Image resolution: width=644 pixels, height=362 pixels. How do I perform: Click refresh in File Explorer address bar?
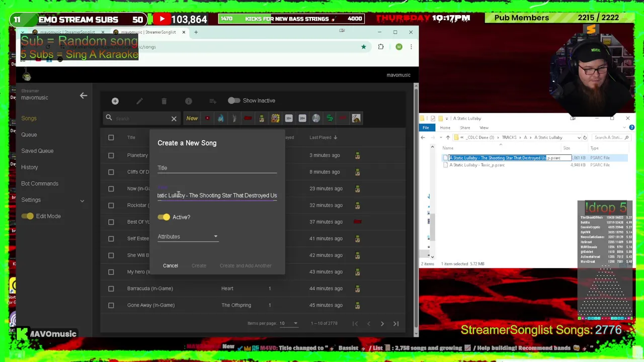585,137
